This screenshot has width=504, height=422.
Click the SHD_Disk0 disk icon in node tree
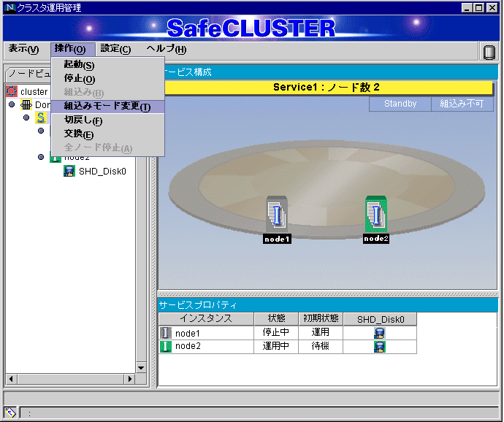[69, 172]
